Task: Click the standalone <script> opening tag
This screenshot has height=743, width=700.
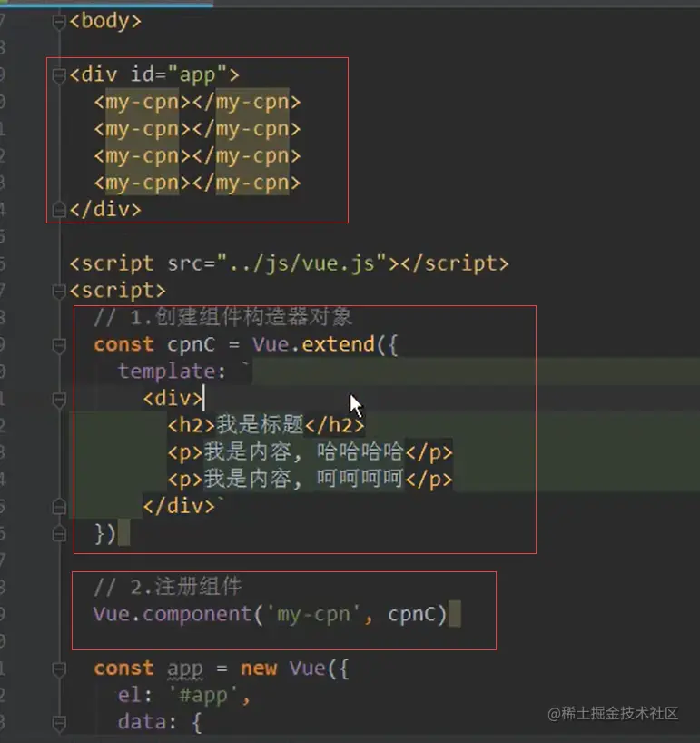Action: [117, 290]
